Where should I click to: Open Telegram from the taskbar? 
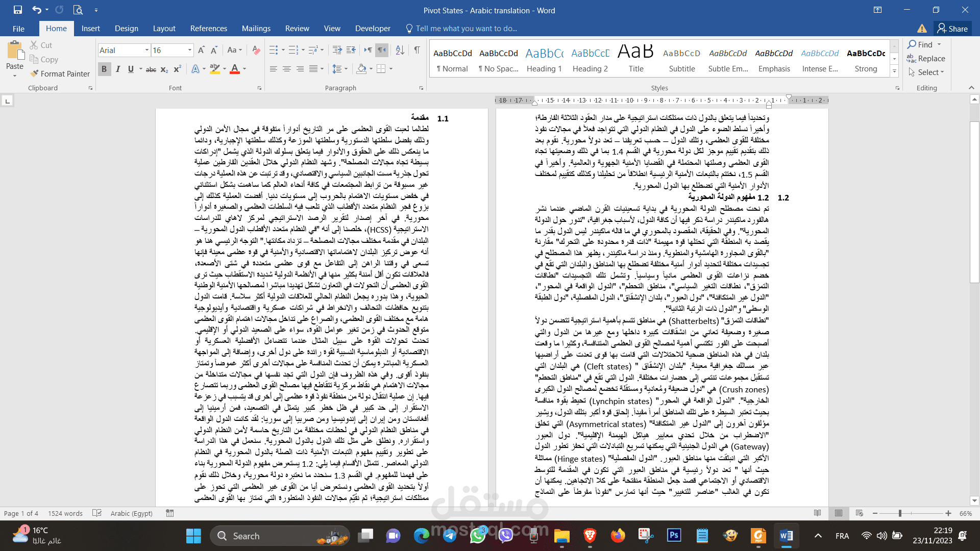point(450,536)
